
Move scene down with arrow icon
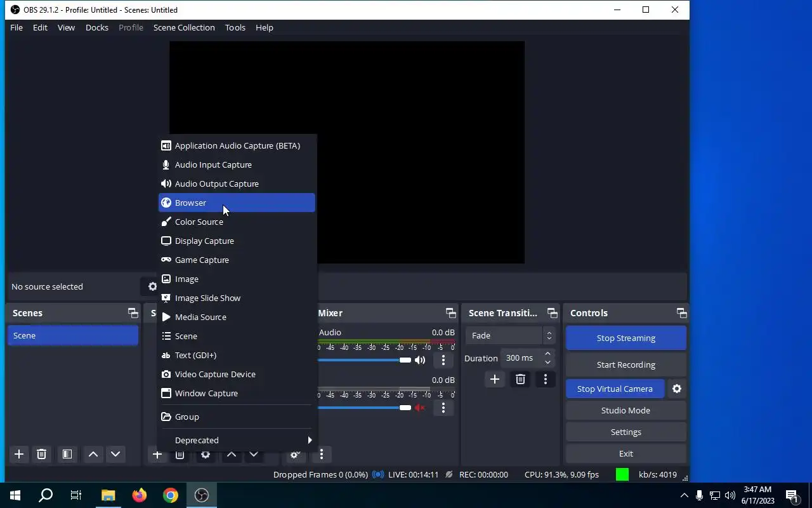coord(115,454)
